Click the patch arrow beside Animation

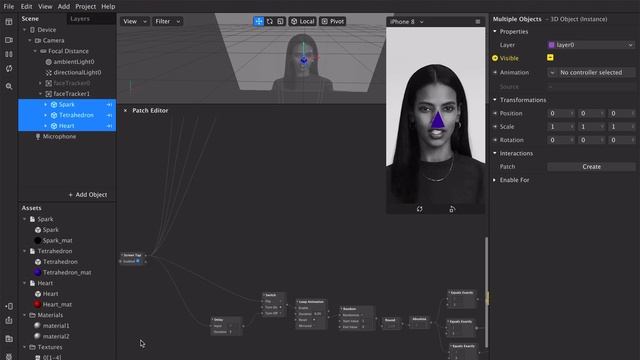[495, 72]
